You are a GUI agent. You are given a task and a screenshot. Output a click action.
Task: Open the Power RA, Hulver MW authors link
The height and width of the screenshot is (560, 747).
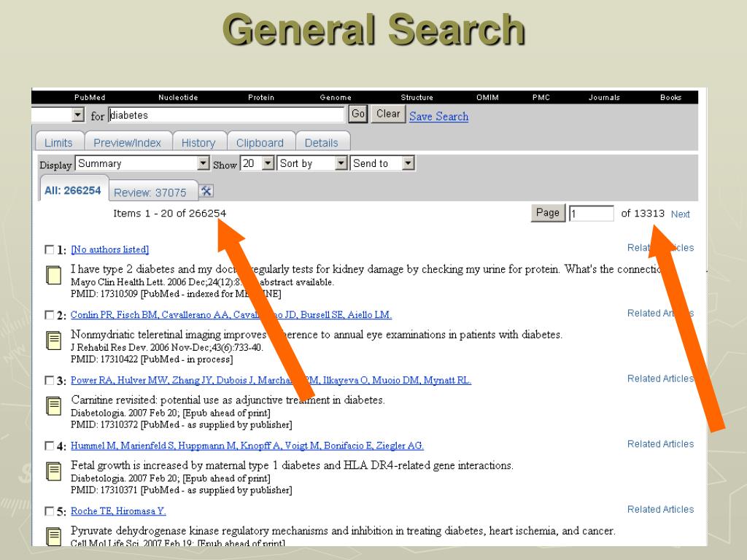tap(271, 380)
